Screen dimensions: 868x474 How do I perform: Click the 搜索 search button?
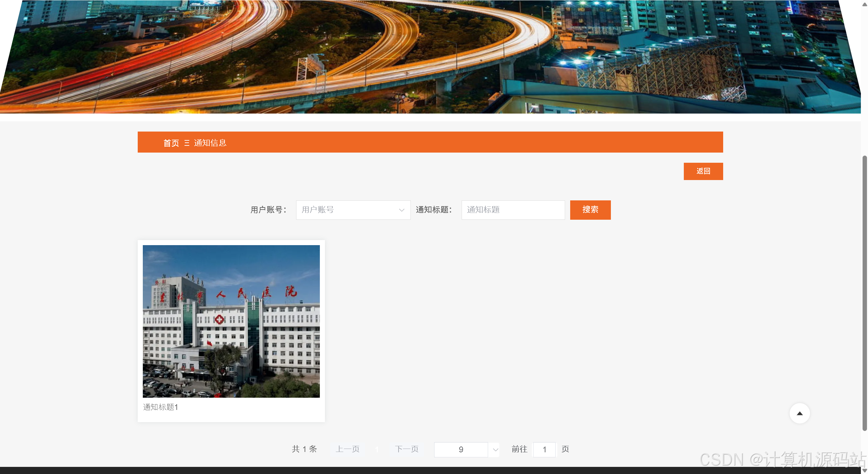tap(590, 210)
